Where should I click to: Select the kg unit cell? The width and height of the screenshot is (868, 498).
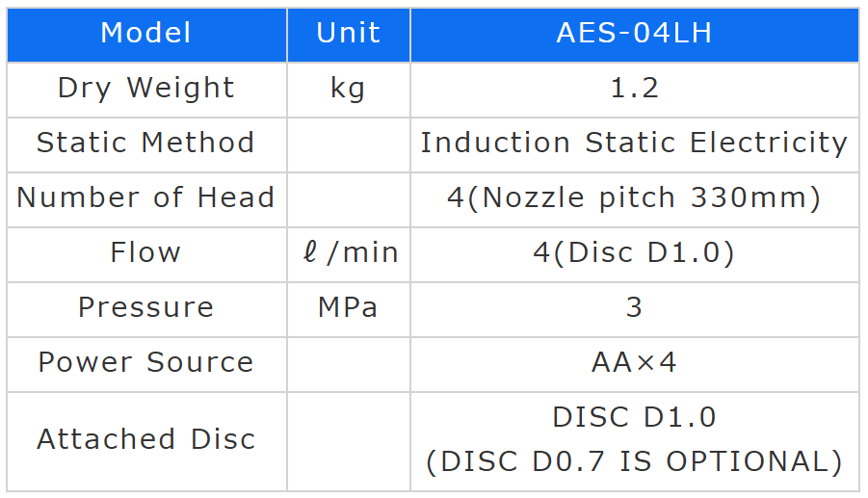coord(348,89)
